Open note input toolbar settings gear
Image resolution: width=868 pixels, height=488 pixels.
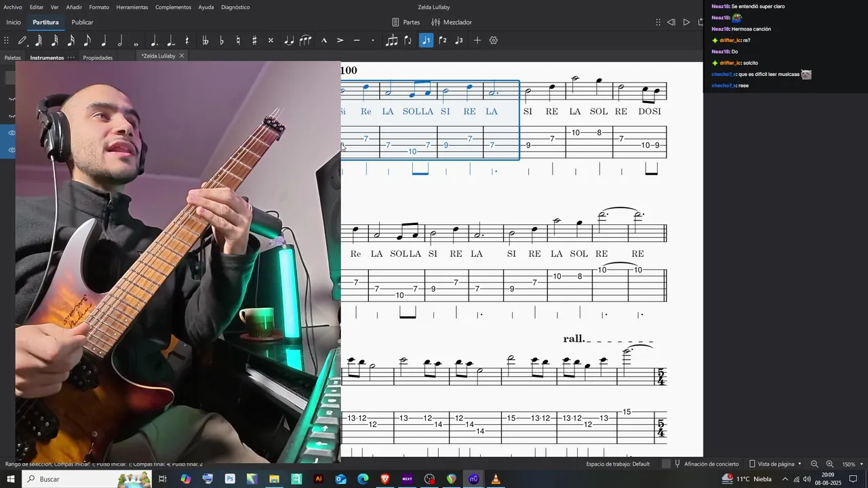[x=494, y=41]
